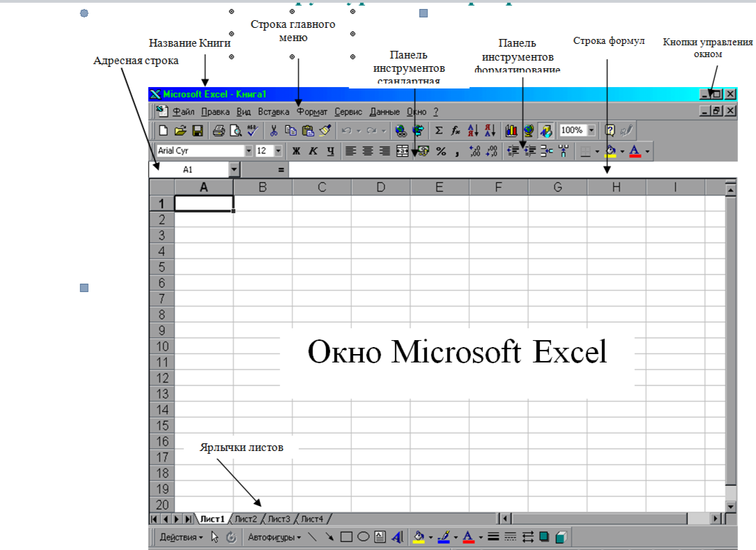Open the formatting Fill Color dropdown arrow
756x550 pixels.
(x=622, y=151)
